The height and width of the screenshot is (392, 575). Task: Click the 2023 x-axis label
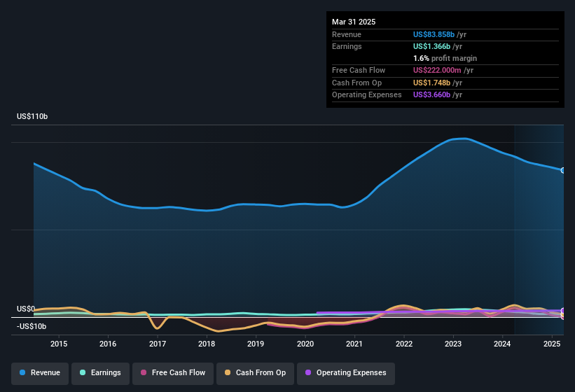click(x=453, y=344)
